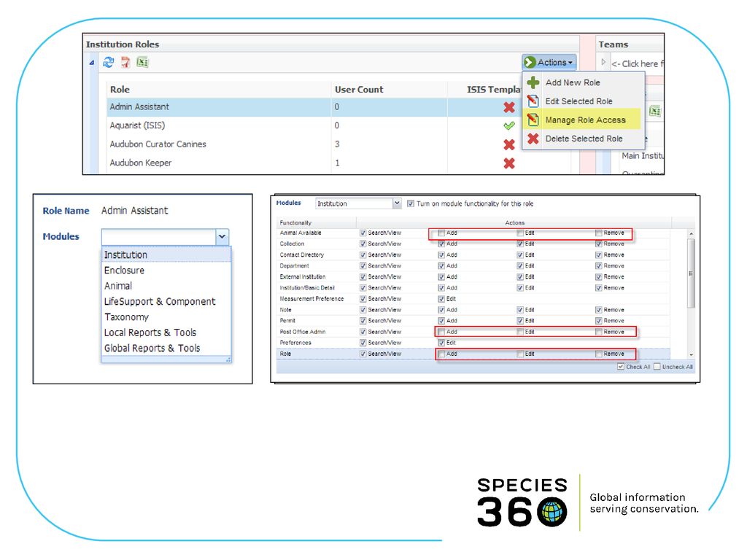Open the Actions dropdown button

[549, 63]
